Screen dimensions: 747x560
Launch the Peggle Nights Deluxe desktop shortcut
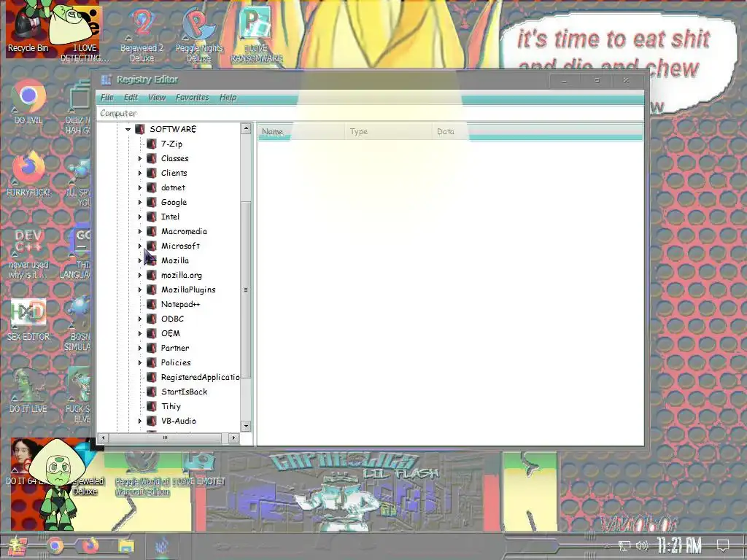198,34
